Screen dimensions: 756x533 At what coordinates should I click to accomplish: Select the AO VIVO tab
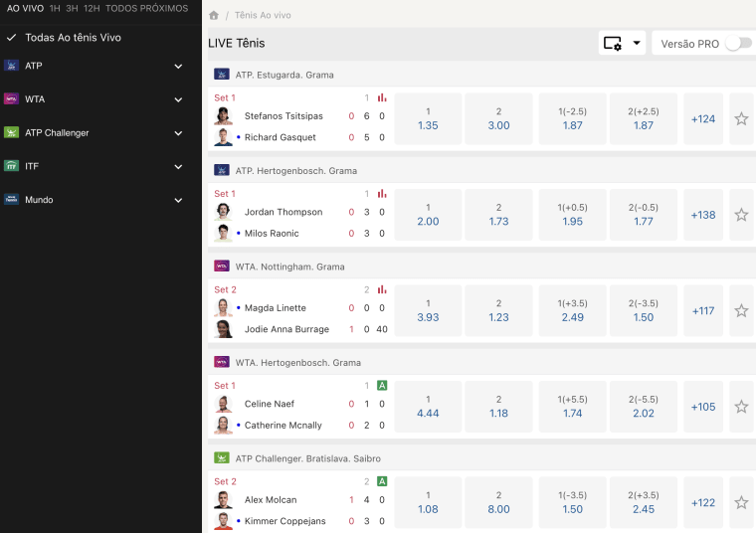click(x=25, y=9)
